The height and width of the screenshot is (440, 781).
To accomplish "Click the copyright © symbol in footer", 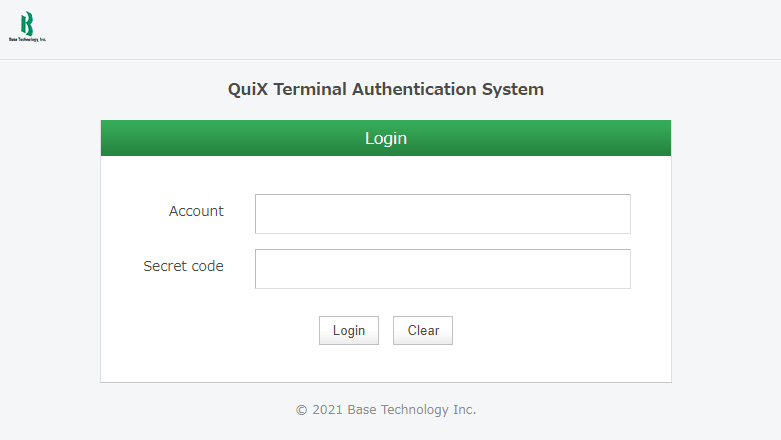I will (x=301, y=410).
